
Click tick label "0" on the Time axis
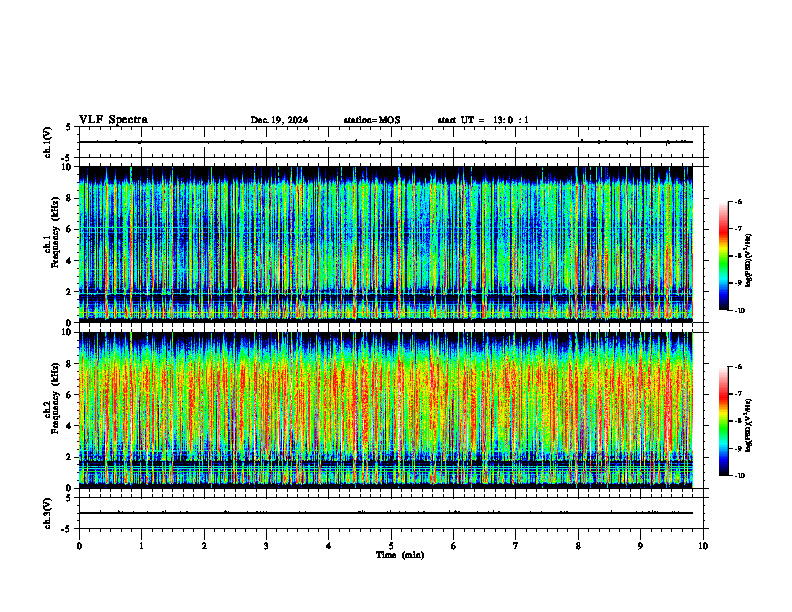pyautogui.click(x=79, y=546)
